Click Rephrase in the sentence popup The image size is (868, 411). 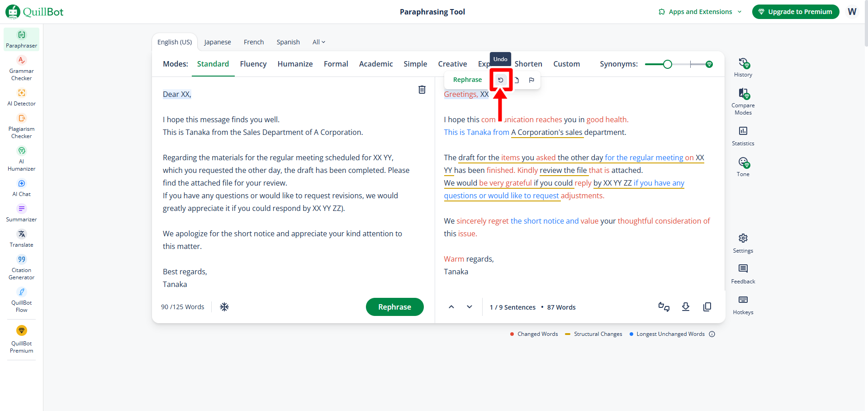(467, 80)
